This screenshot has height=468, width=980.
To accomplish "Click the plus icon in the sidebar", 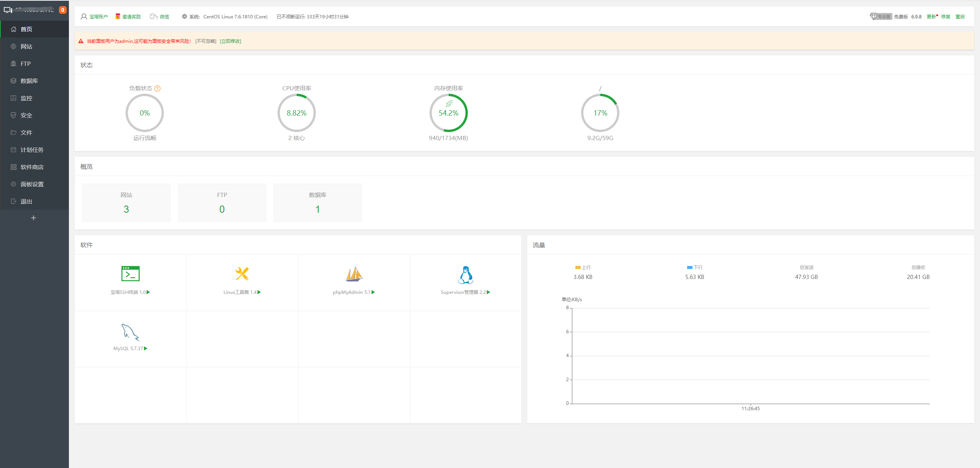I will tap(34, 218).
